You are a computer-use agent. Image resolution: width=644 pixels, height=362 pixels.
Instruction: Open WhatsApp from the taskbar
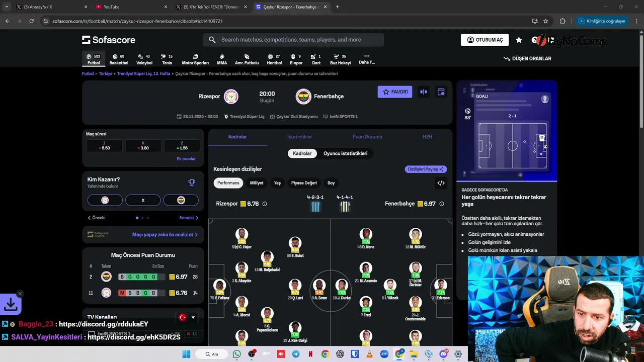click(237, 354)
